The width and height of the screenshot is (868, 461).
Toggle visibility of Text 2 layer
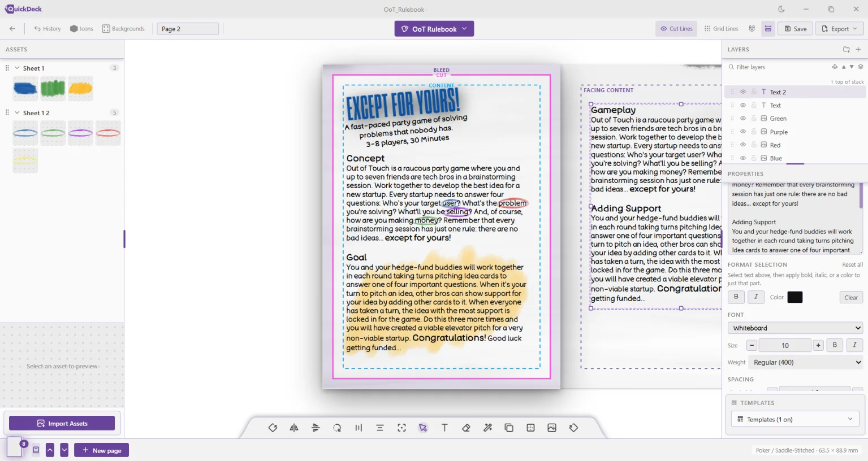point(743,92)
